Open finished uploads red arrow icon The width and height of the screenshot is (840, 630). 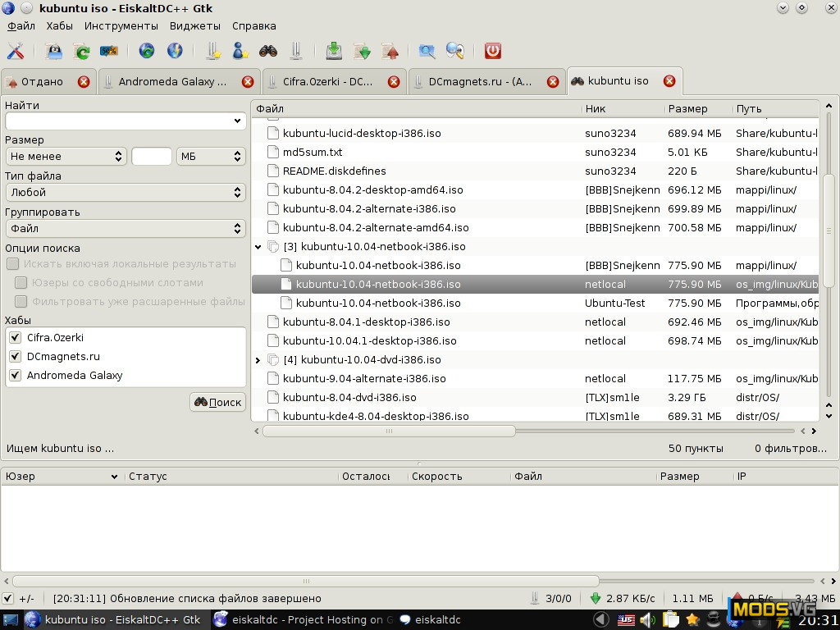click(390, 51)
